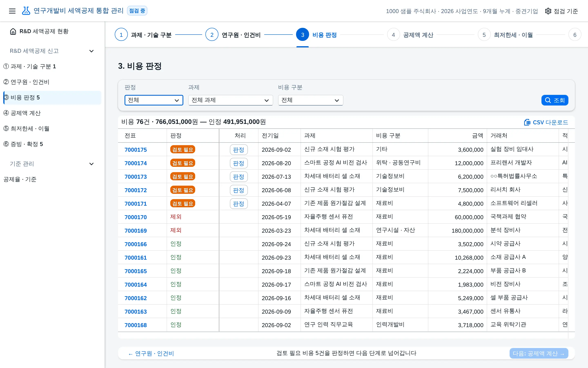Click the 점검 중 status badge
Screen dimensions: 588x368
137,11
